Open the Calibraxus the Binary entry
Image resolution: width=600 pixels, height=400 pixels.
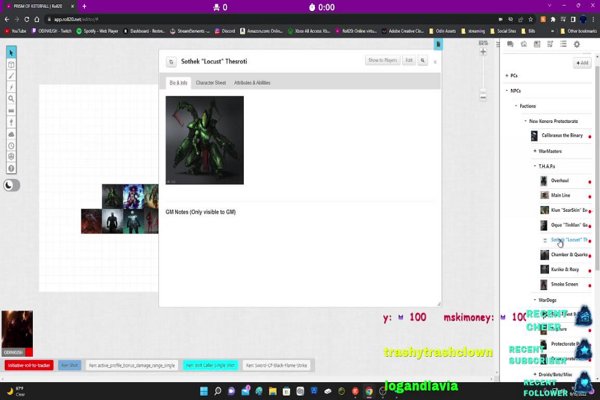tap(562, 136)
